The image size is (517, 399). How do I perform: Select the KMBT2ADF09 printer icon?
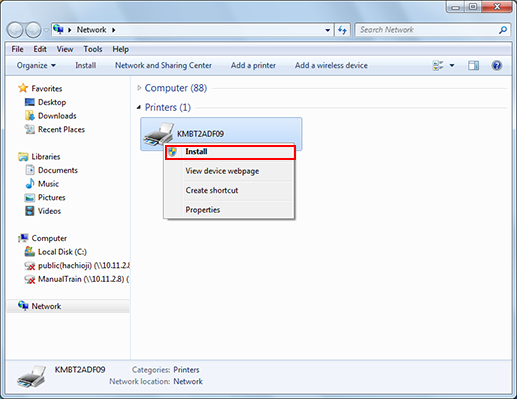coord(158,135)
